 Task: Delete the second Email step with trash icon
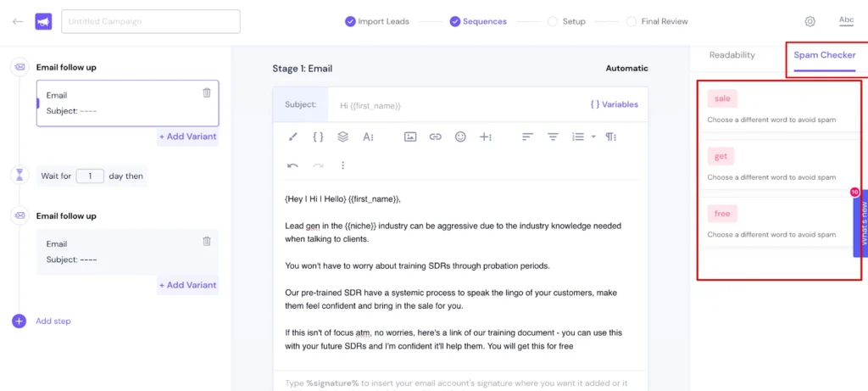[x=207, y=241]
